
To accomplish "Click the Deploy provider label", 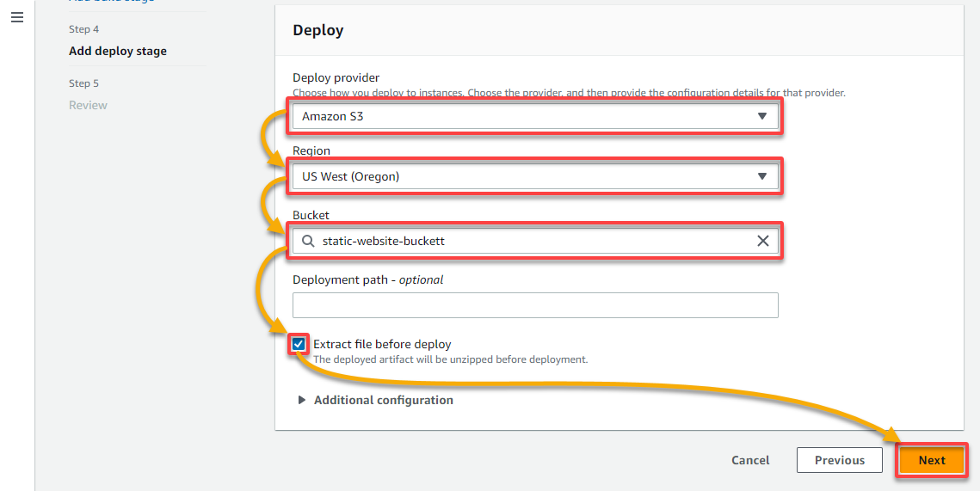I will point(336,77).
